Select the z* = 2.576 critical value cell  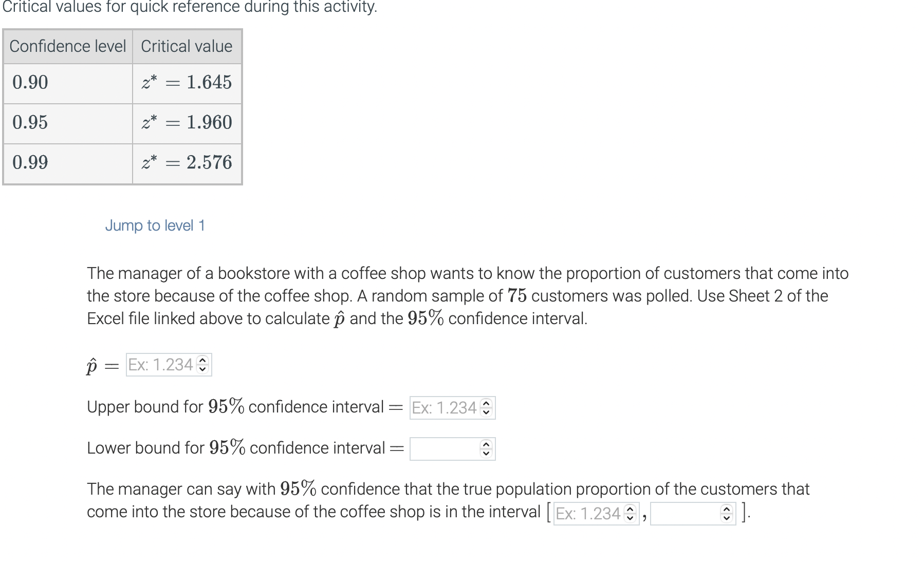tap(187, 163)
